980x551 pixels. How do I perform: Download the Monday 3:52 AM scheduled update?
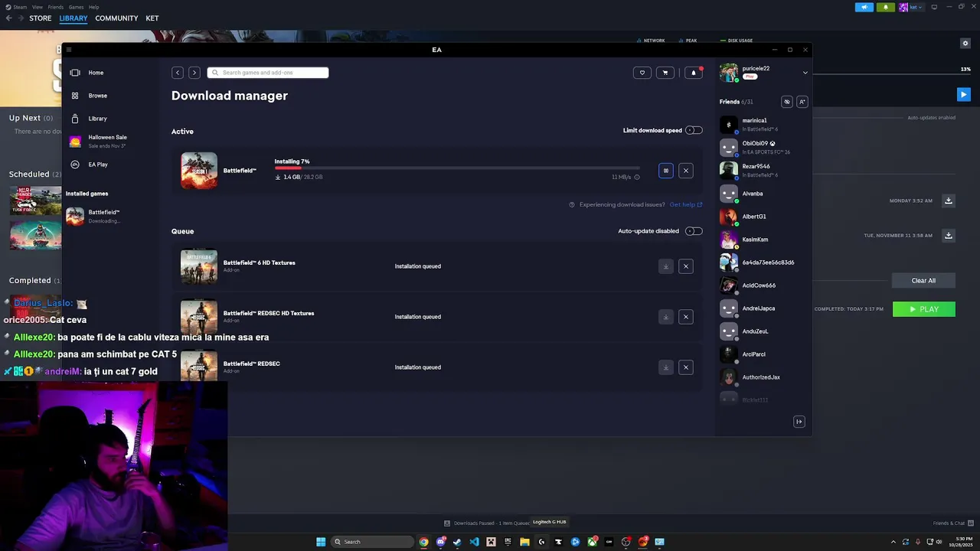[949, 201]
